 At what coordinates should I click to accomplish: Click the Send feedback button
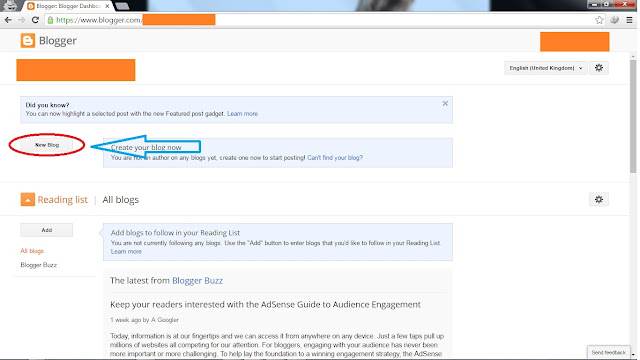608,352
